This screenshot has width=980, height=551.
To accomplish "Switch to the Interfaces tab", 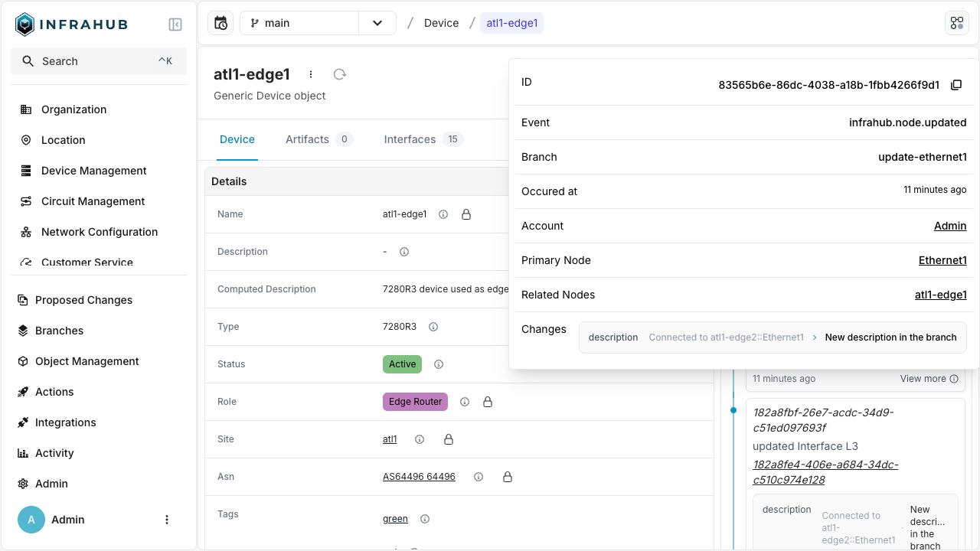I will pos(410,139).
